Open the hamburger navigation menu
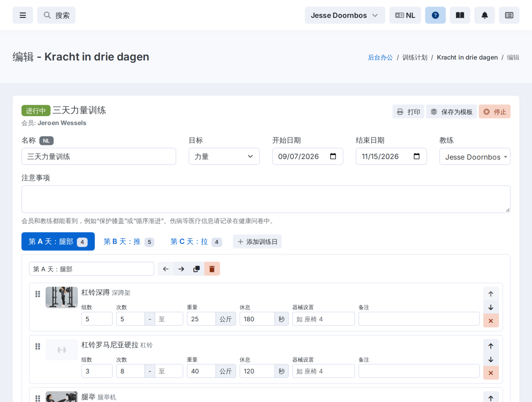The height and width of the screenshot is (402, 532). pyautogui.click(x=23, y=15)
